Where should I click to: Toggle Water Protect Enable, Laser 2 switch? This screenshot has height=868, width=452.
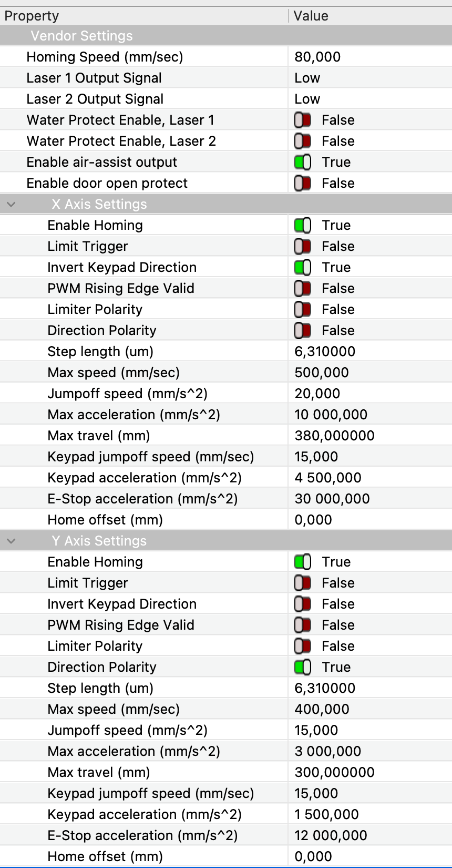[303, 141]
